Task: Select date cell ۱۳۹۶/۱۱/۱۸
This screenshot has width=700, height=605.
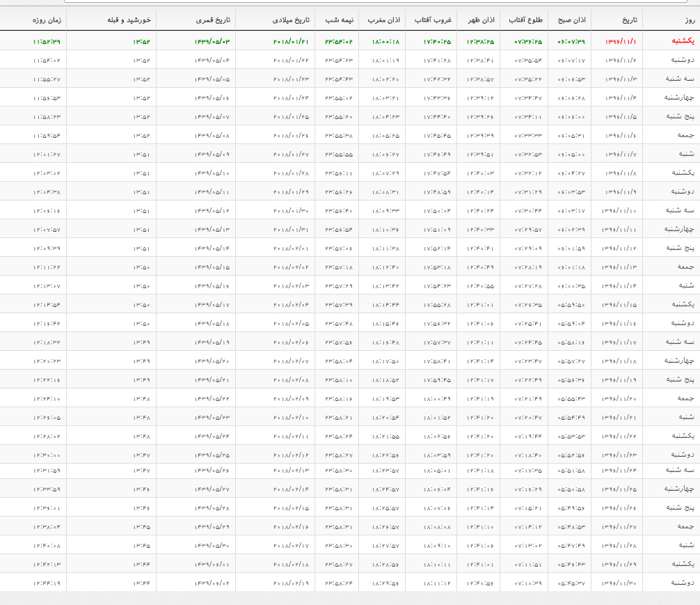Action: click(619, 361)
